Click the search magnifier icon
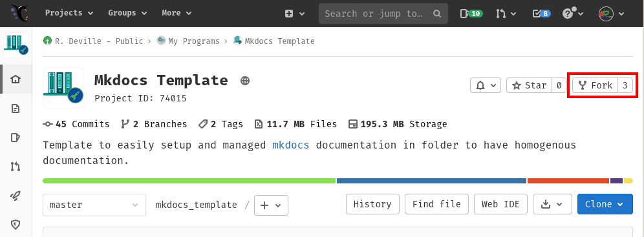The image size is (644, 237). click(437, 14)
